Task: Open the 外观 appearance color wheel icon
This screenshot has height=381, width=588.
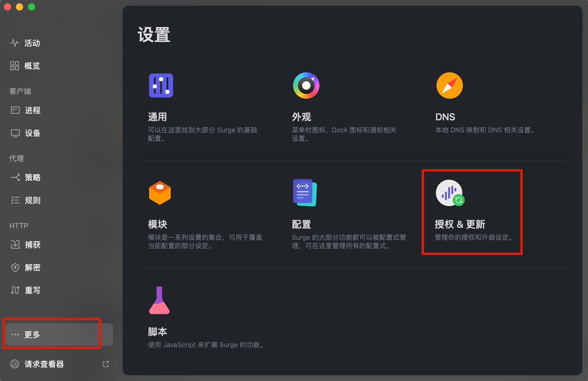Action: click(x=306, y=85)
